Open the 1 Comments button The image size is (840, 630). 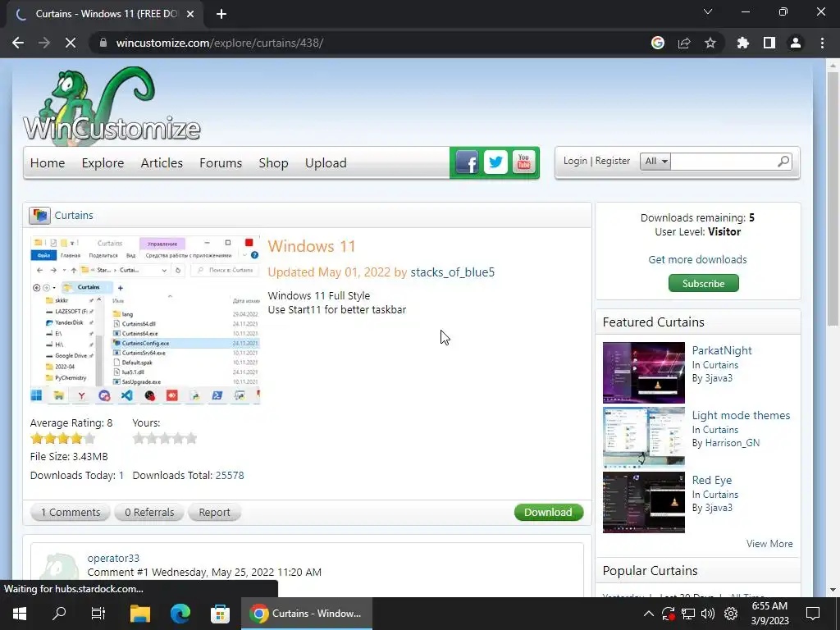point(71,512)
